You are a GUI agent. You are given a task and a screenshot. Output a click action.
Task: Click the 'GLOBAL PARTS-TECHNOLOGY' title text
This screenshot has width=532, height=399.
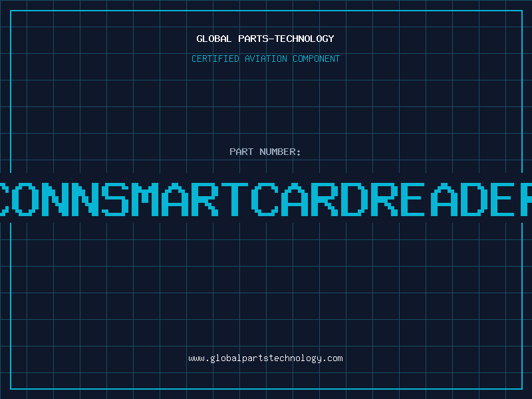pyautogui.click(x=265, y=39)
